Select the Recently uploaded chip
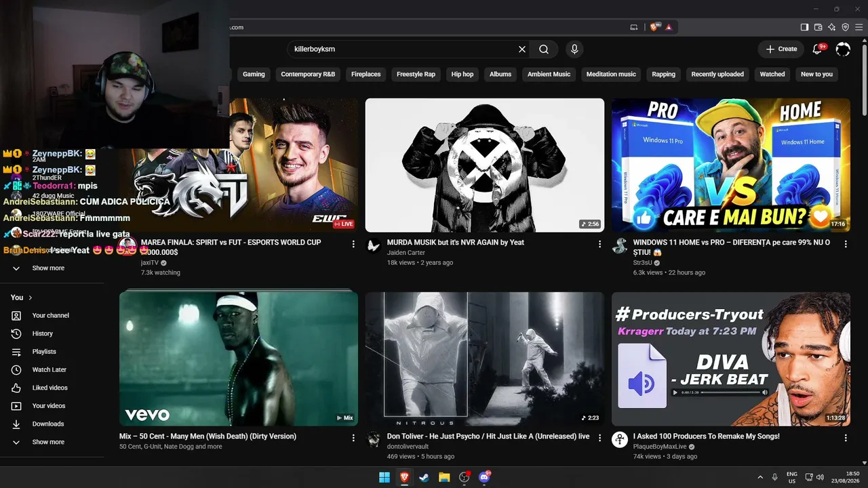This screenshot has height=488, width=868. [x=717, y=75]
